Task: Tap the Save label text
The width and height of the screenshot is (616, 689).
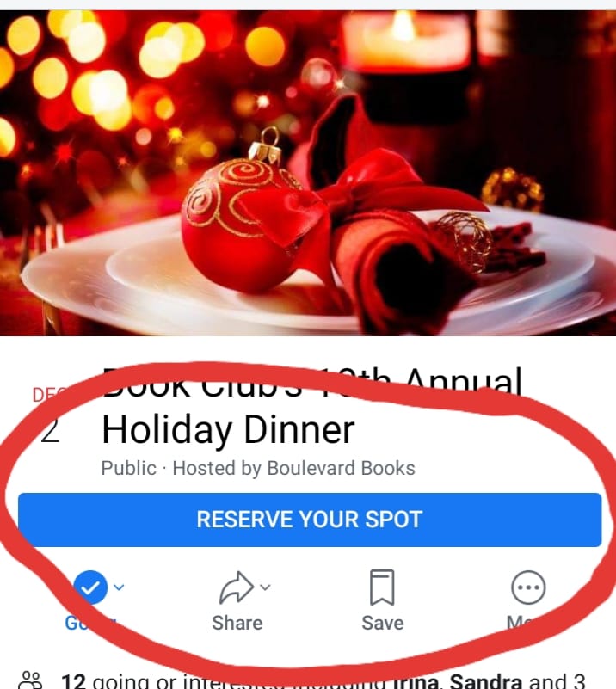Action: pyautogui.click(x=383, y=623)
